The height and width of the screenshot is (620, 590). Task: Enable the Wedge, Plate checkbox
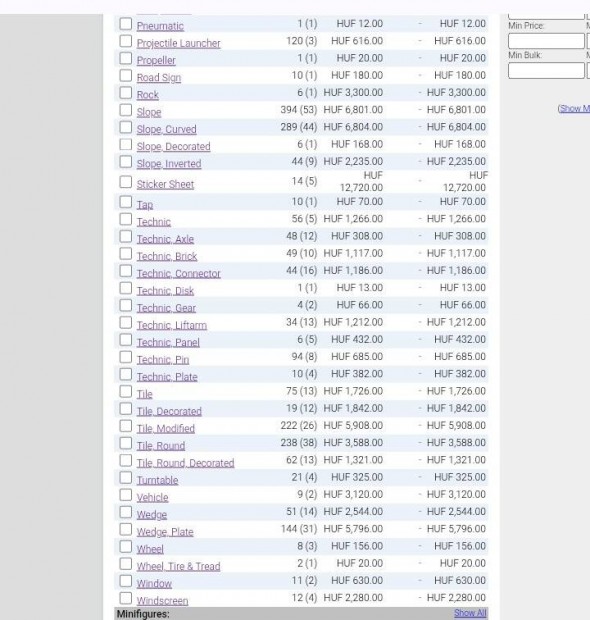point(126,529)
